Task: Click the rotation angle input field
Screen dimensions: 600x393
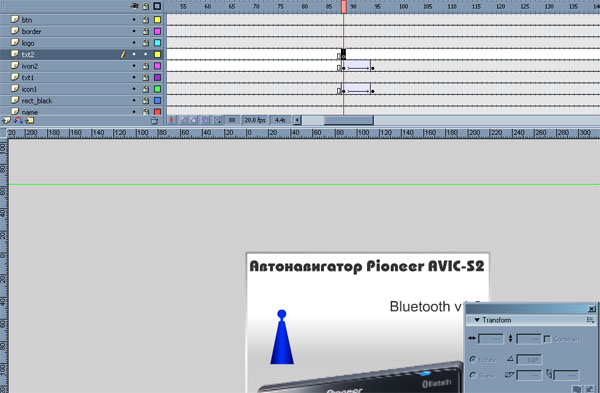Action: click(x=528, y=359)
